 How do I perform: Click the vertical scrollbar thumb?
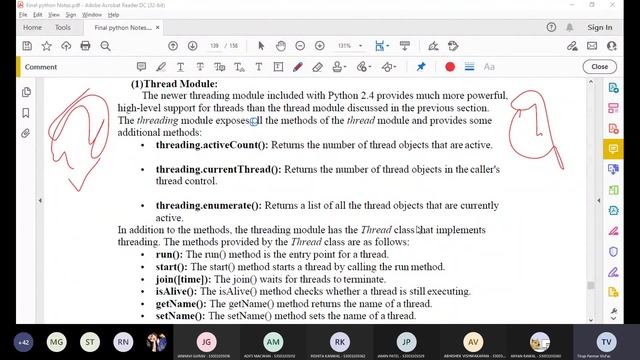pos(591,285)
